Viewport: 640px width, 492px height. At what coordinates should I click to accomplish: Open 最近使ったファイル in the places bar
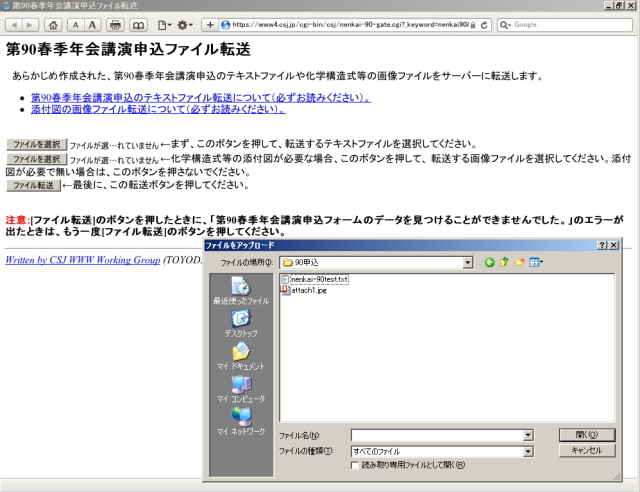coord(240,290)
